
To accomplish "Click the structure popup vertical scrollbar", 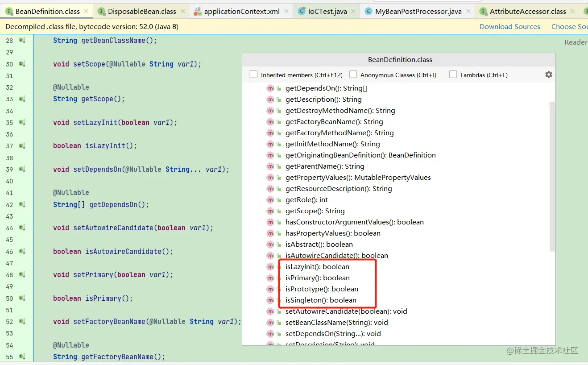I will pyautogui.click(x=552, y=176).
